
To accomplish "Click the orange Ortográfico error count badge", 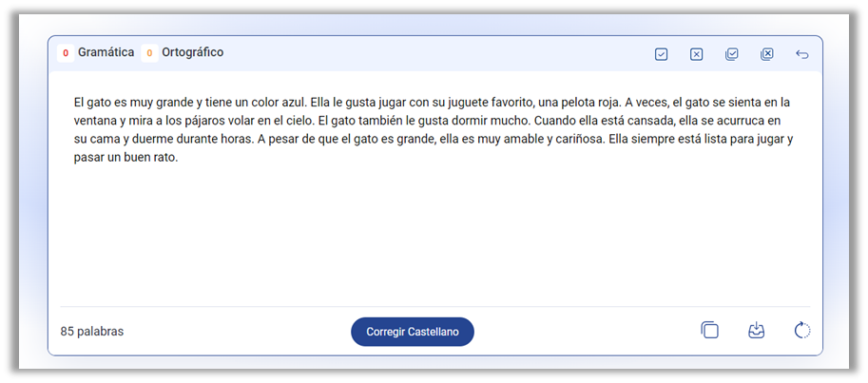I will 149,53.
